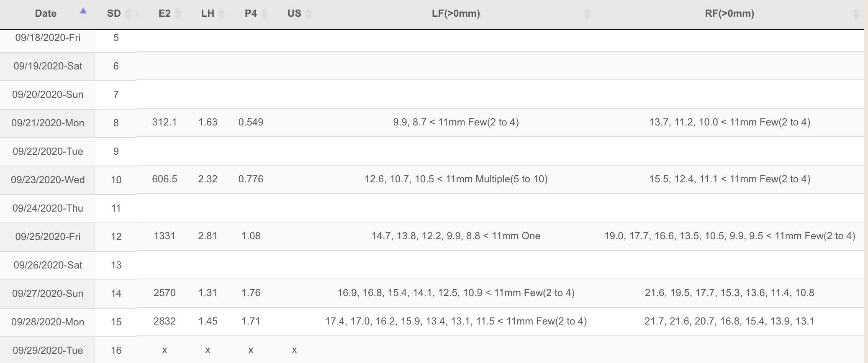Select the Date column header
Viewport: 868px width, 363px height.
click(x=46, y=13)
